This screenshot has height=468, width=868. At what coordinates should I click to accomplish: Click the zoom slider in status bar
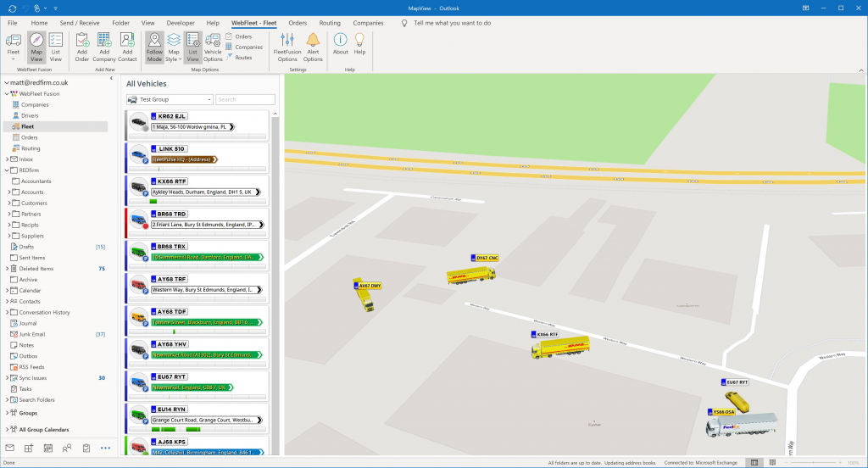[x=814, y=462]
